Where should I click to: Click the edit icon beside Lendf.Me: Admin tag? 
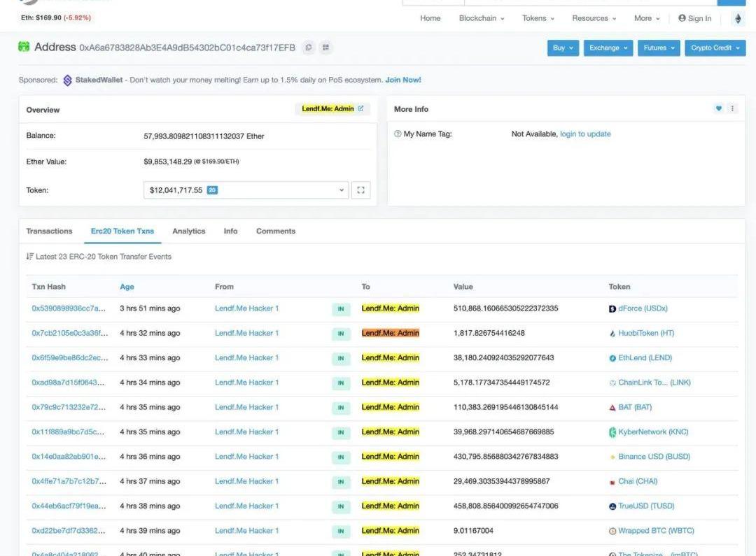pyautogui.click(x=360, y=108)
